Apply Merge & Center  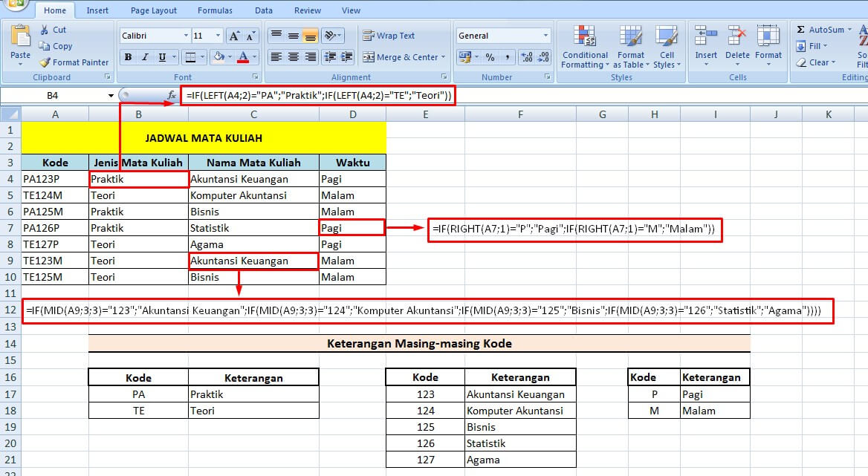pyautogui.click(x=402, y=57)
